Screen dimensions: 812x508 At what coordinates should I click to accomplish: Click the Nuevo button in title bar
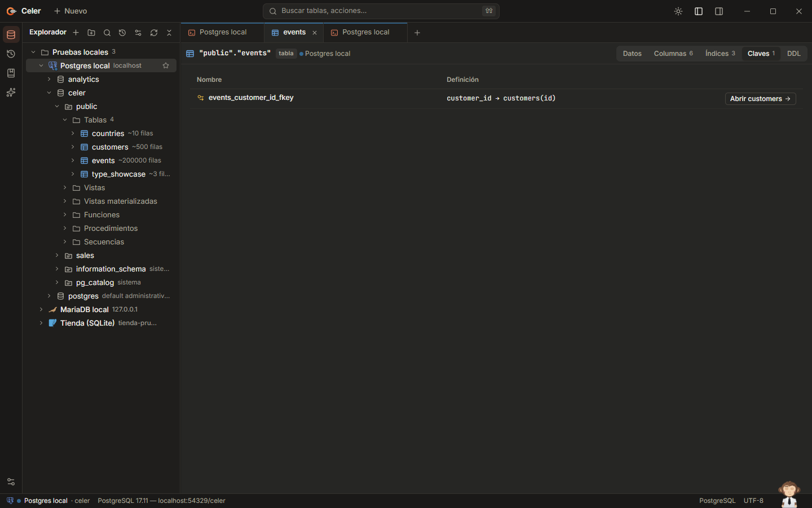(x=70, y=11)
